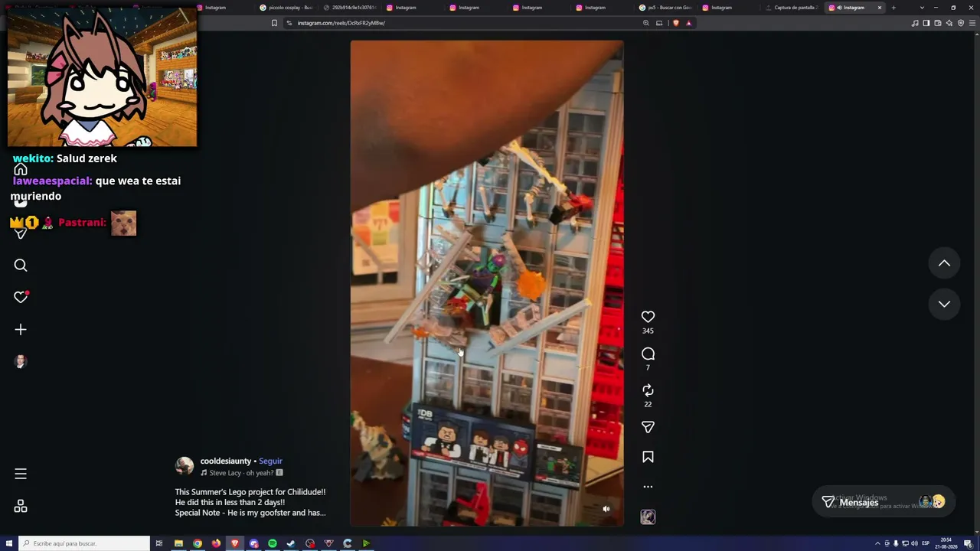Open File Explorer from the taskbar
The image size is (980, 551).
pos(178,543)
